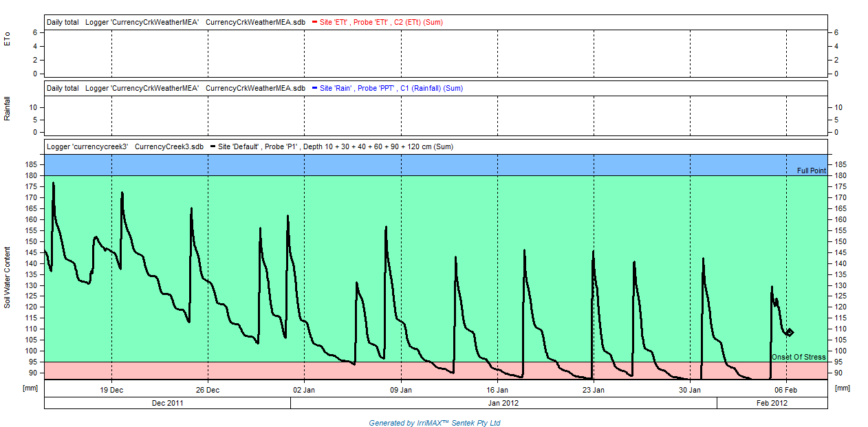This screenshot has height=427, width=868.
Task: Click the left '[mm]' unit label
Action: 30,388
